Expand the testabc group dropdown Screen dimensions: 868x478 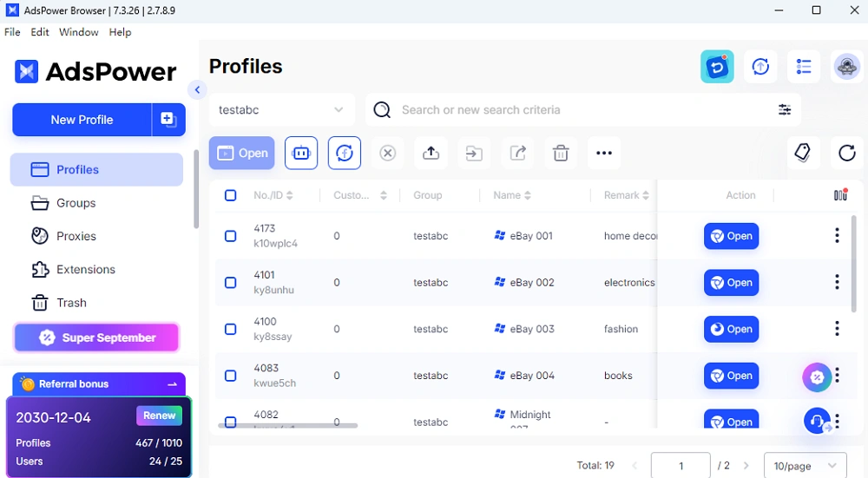point(282,109)
